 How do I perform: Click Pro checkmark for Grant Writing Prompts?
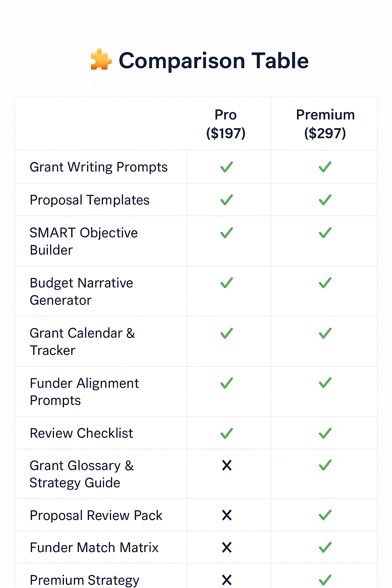point(227,167)
